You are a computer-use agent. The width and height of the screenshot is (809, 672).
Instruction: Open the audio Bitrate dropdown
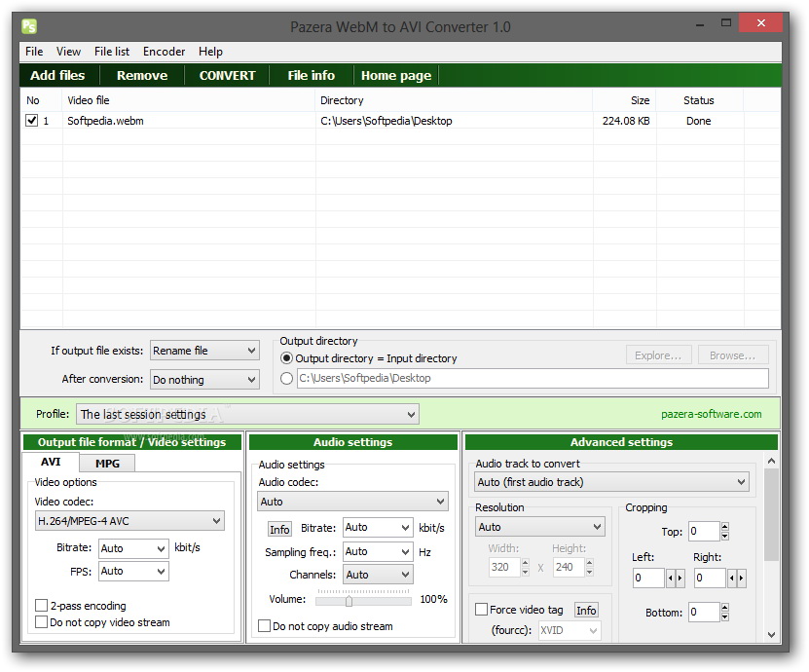(x=378, y=527)
